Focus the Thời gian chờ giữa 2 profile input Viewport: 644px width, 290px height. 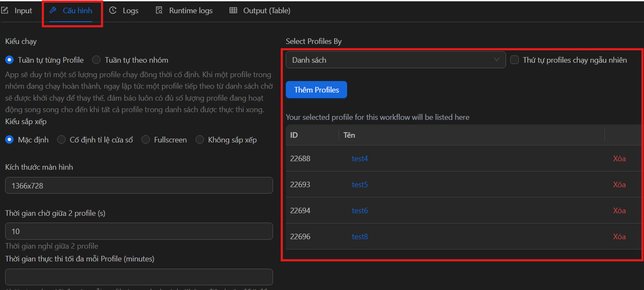tap(139, 231)
